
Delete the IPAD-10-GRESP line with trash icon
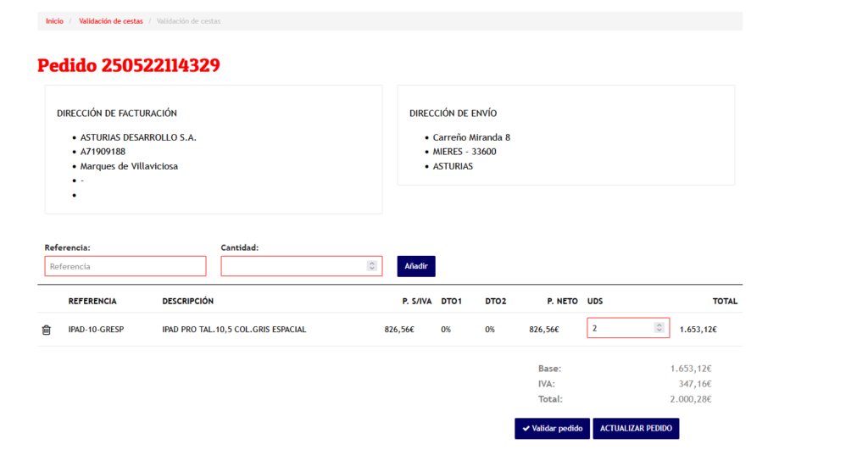(x=47, y=330)
